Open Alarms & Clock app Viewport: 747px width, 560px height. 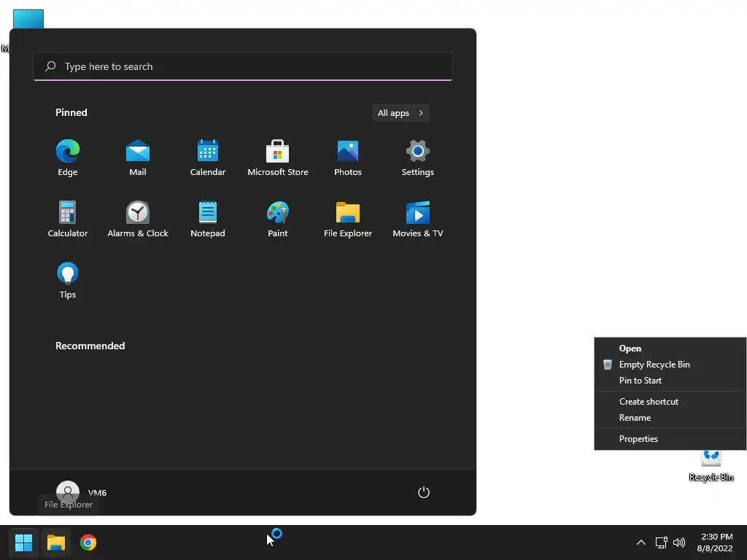138,219
